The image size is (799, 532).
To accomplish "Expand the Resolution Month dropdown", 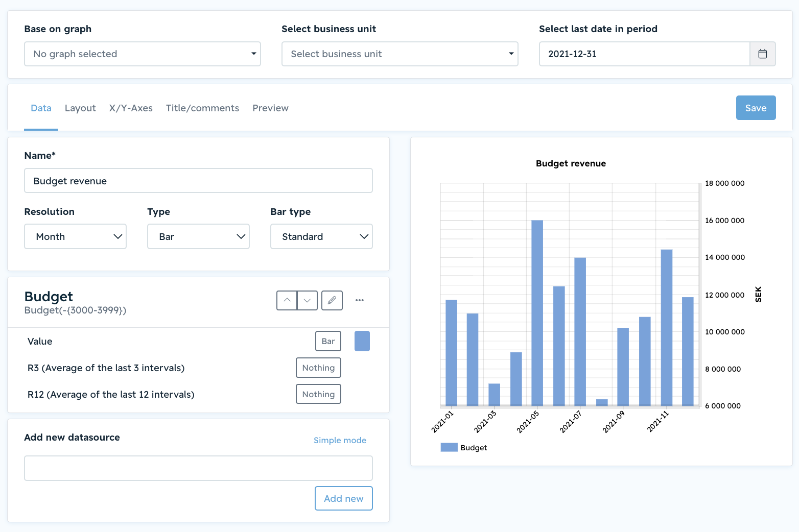I will pyautogui.click(x=76, y=236).
